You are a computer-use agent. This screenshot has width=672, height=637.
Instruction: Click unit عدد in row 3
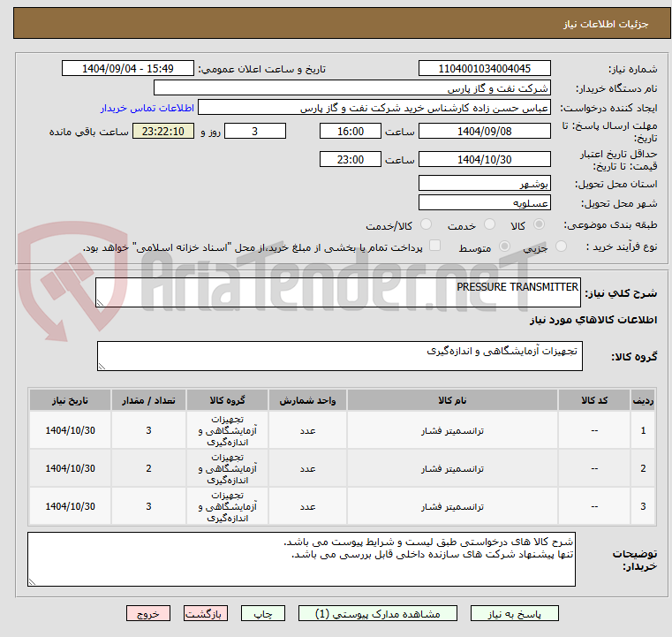(307, 507)
